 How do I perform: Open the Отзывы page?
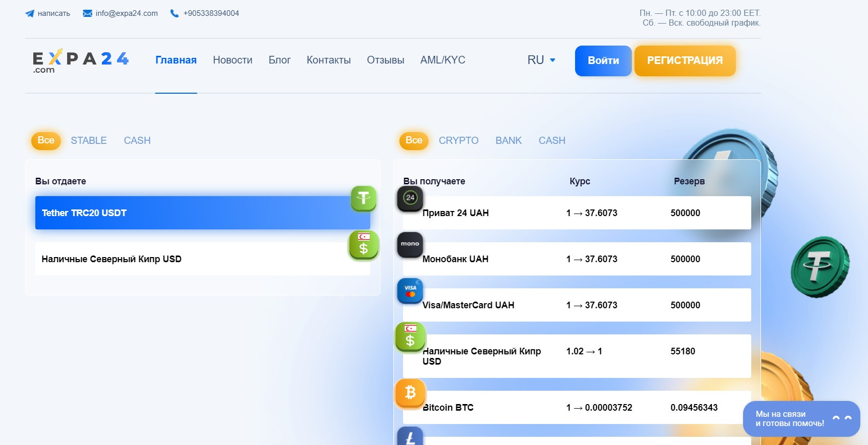coord(386,60)
